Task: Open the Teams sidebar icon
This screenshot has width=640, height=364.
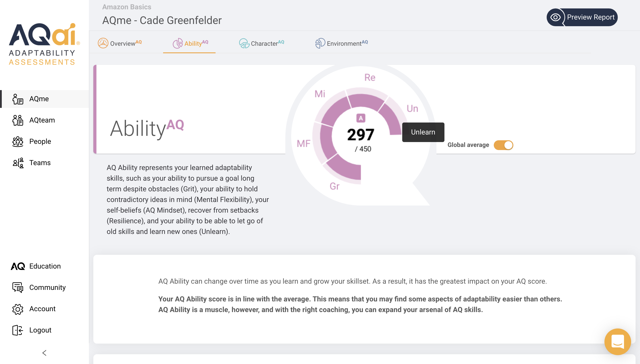Action: coord(18,163)
